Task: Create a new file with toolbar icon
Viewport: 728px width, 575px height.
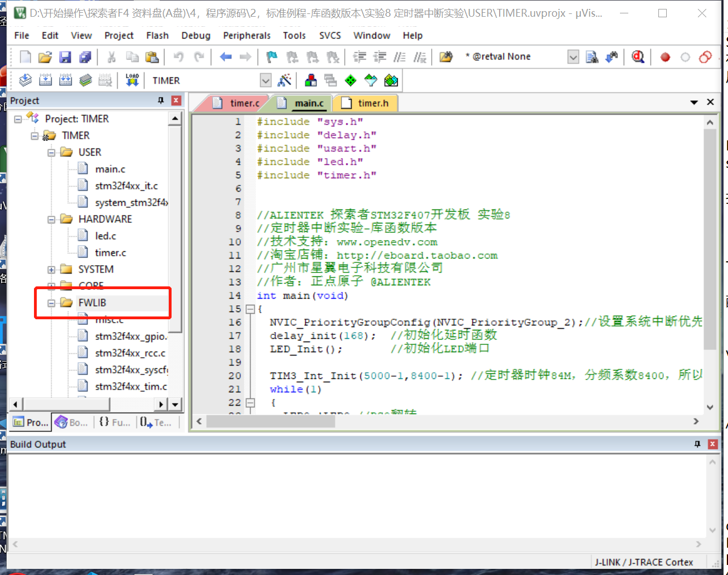Action: coord(26,57)
